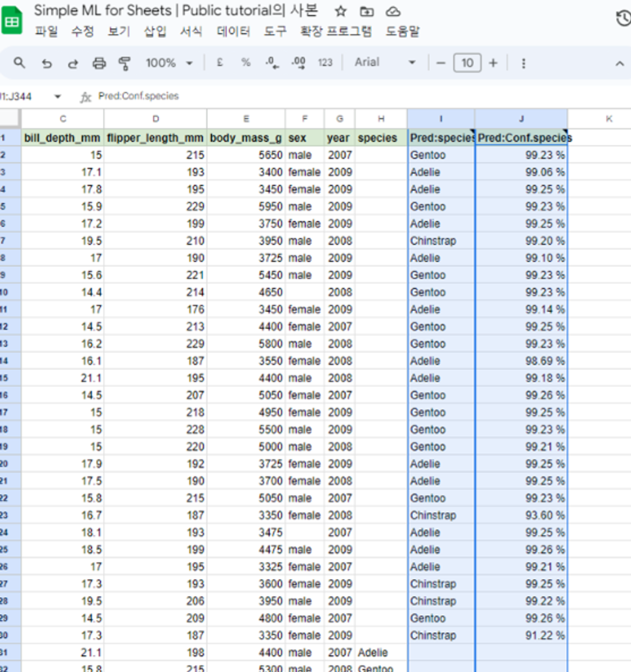Undo the last action
631x672 pixels.
47,63
